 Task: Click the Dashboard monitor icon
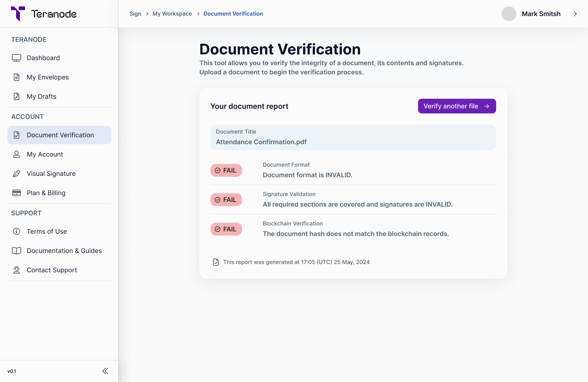(x=17, y=58)
